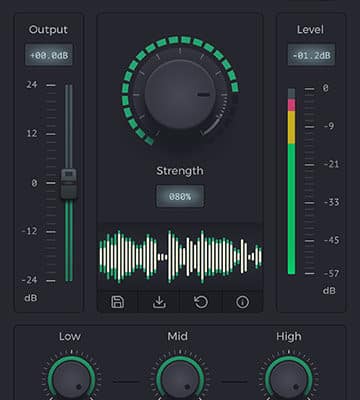Click the Level -01.2dB readout
The height and width of the screenshot is (400, 360).
pyautogui.click(x=311, y=55)
